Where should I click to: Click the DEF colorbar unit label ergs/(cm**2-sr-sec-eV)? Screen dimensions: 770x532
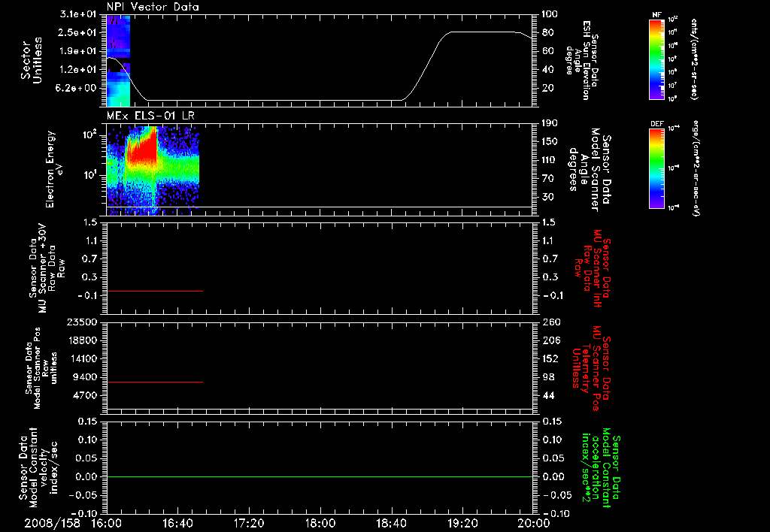click(696, 168)
